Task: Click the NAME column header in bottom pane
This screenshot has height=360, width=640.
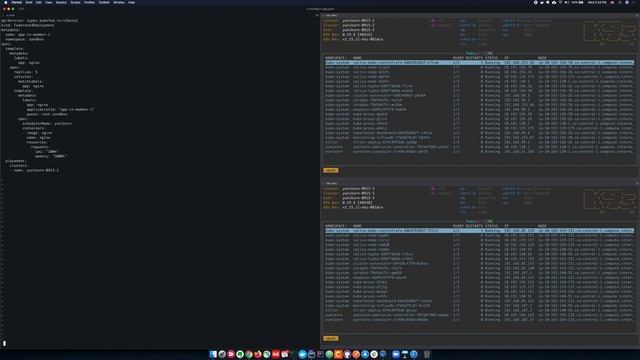Action: (357, 226)
